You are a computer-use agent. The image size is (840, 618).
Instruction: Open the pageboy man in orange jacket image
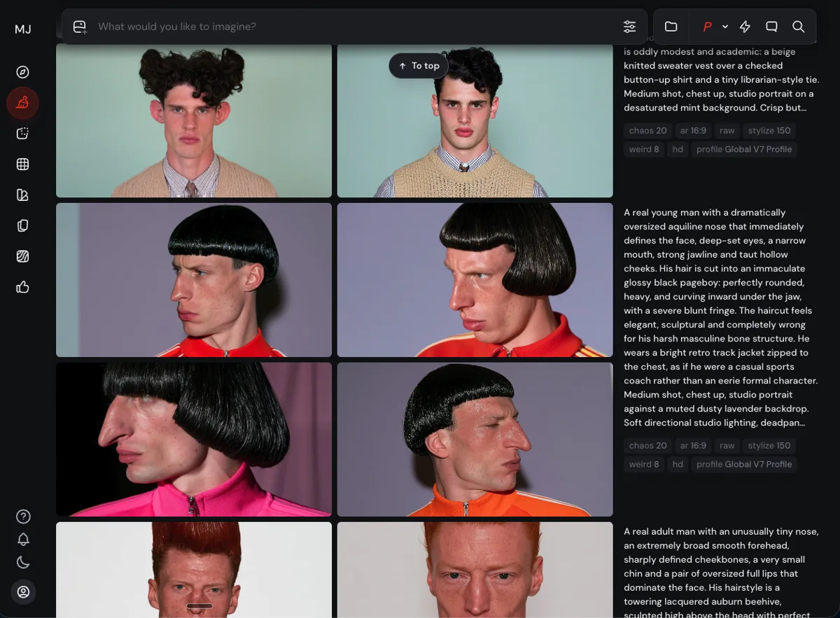(x=475, y=440)
